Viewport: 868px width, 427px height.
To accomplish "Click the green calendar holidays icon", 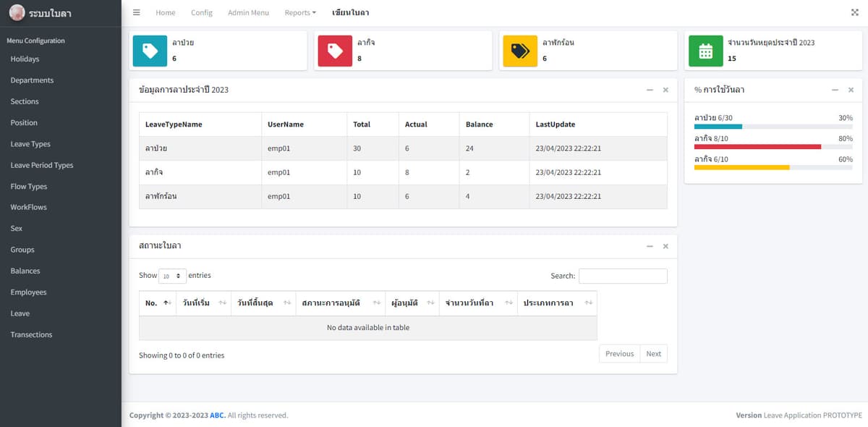I will coord(705,51).
